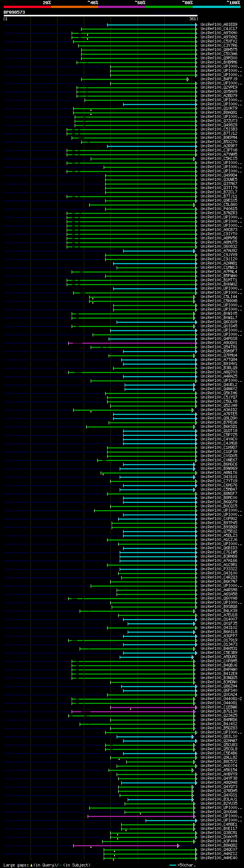Select the UniRef100_B7PEU6 label
Image resolution: width=244 pixels, height=868 pixels.
(x=219, y=423)
